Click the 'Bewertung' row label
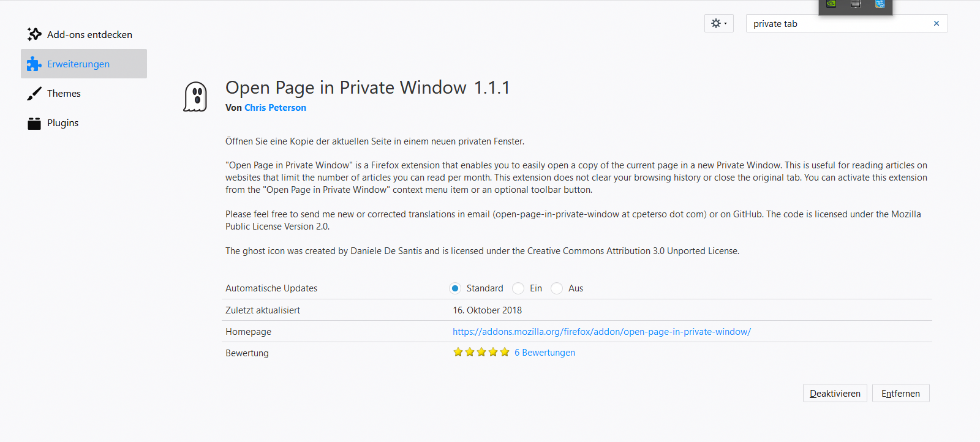 pos(247,353)
